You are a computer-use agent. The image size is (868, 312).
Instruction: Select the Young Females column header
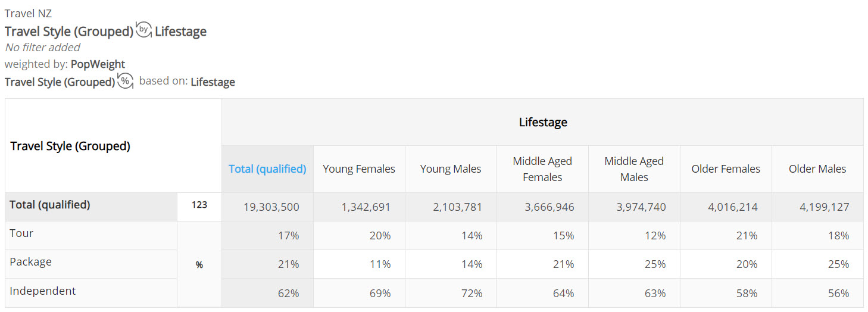[359, 169]
